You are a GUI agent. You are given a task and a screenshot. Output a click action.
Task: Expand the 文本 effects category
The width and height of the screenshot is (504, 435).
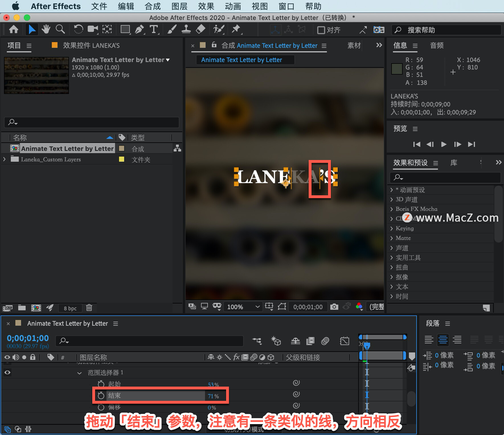[392, 287]
